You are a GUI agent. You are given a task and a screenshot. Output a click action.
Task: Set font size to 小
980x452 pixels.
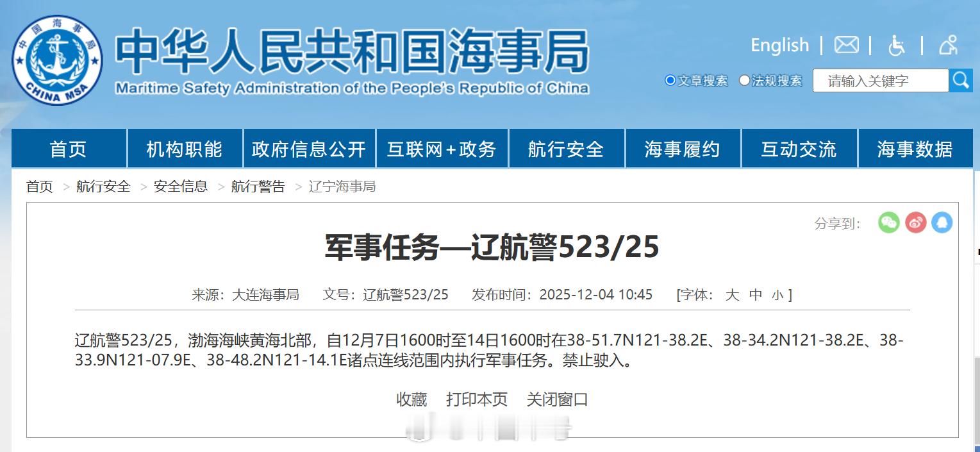(x=778, y=296)
